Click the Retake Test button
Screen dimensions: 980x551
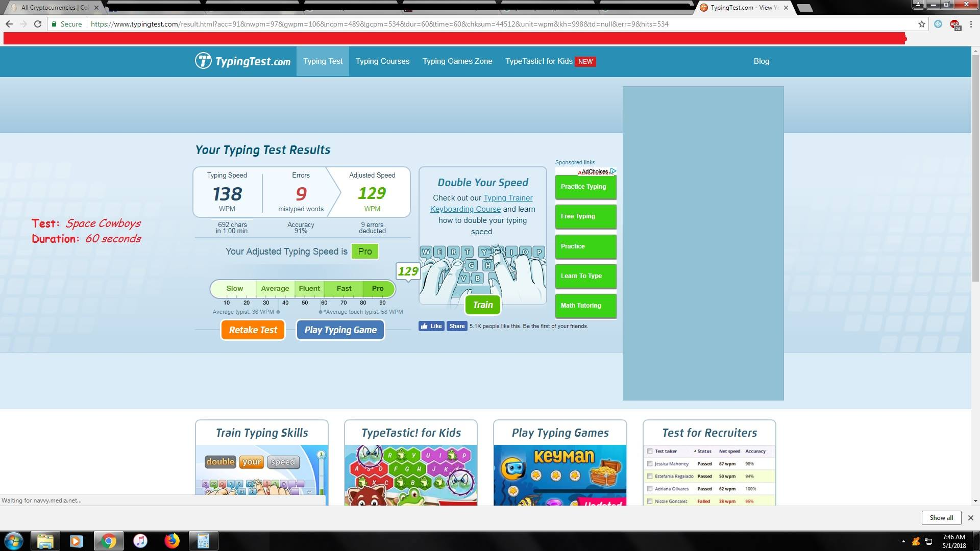coord(253,330)
